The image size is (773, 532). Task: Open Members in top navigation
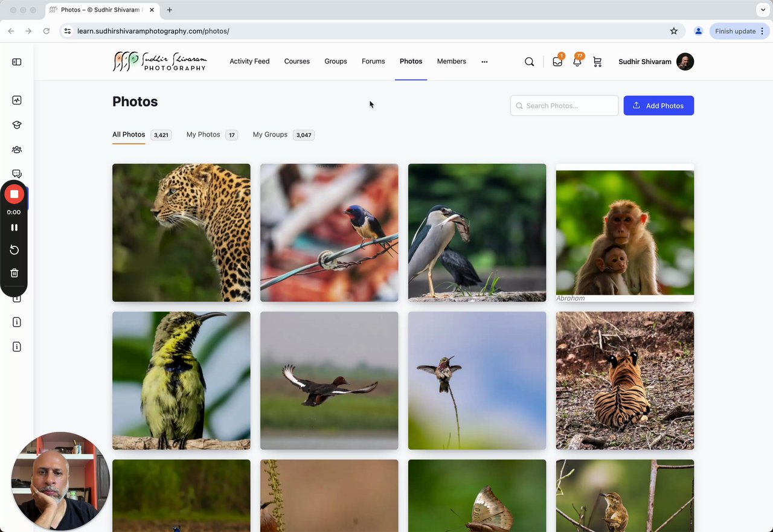[452, 62]
